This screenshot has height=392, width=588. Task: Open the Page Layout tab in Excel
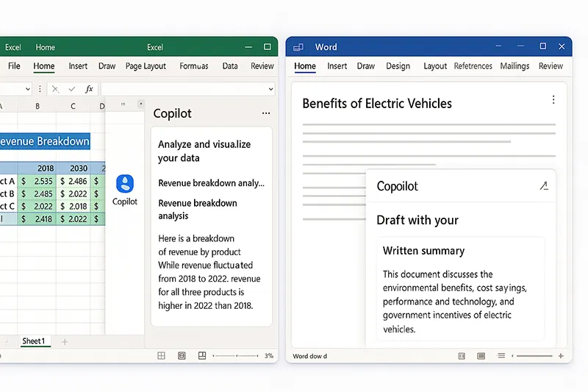click(146, 66)
